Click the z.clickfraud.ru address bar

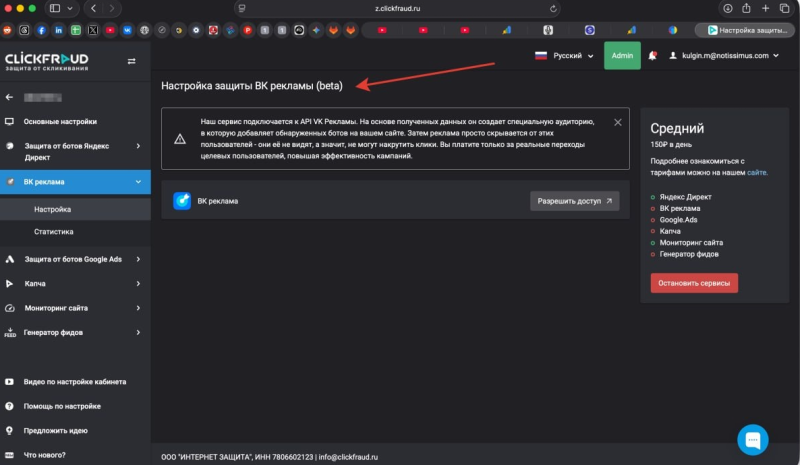click(x=397, y=8)
